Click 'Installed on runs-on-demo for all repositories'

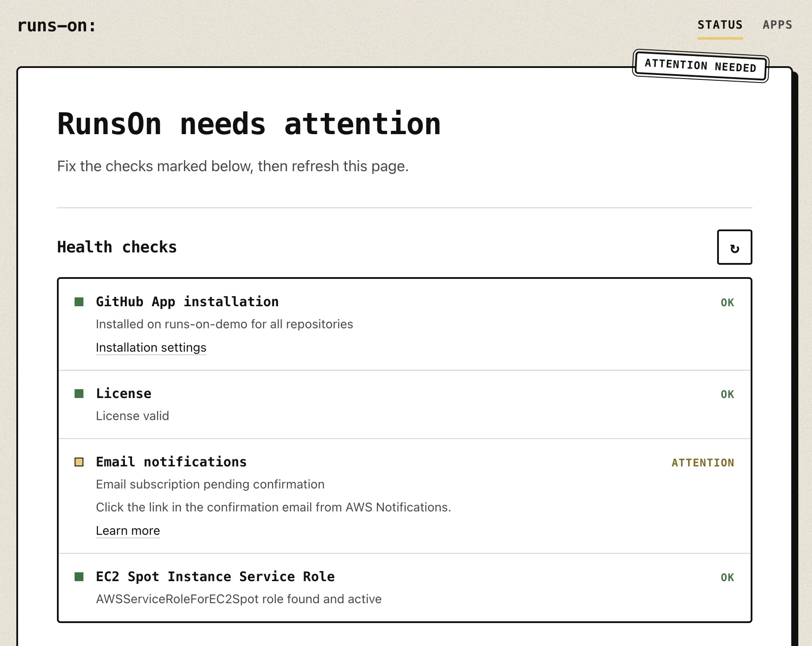point(225,324)
